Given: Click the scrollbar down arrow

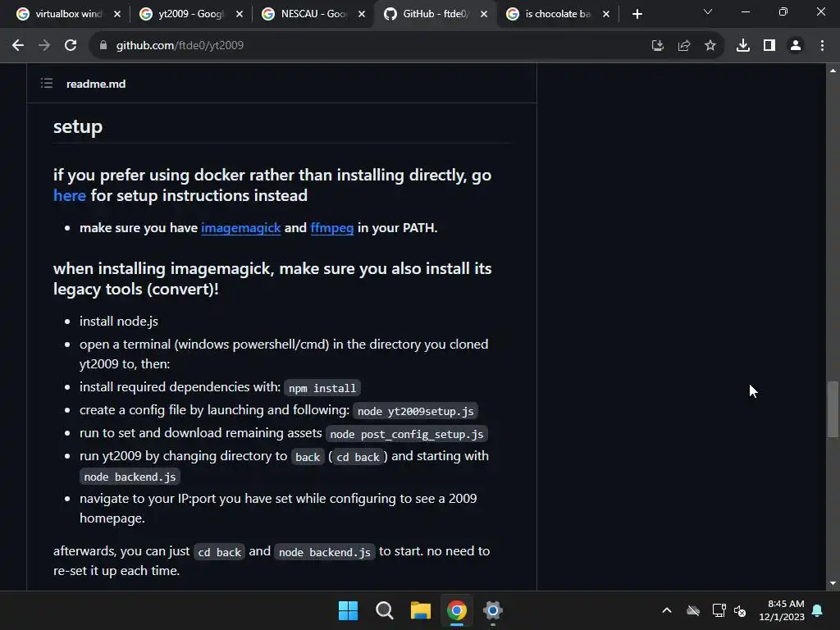Looking at the screenshot, I should 833,583.
